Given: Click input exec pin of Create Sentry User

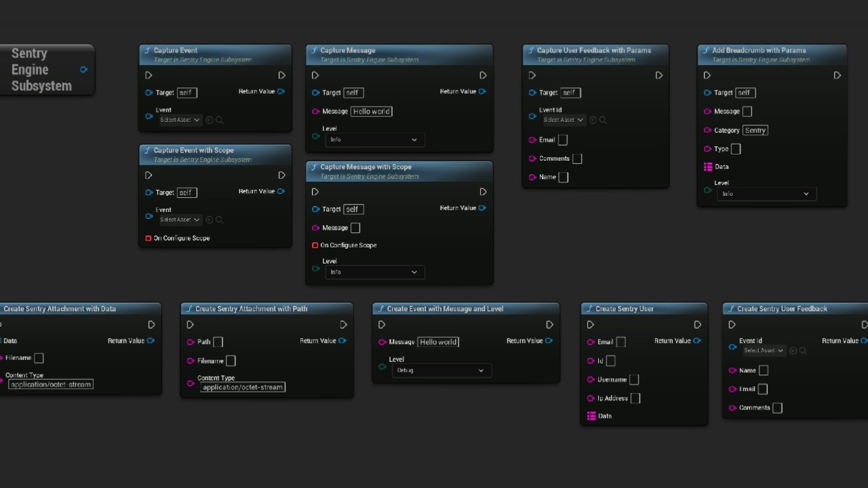Looking at the screenshot, I should [x=591, y=325].
